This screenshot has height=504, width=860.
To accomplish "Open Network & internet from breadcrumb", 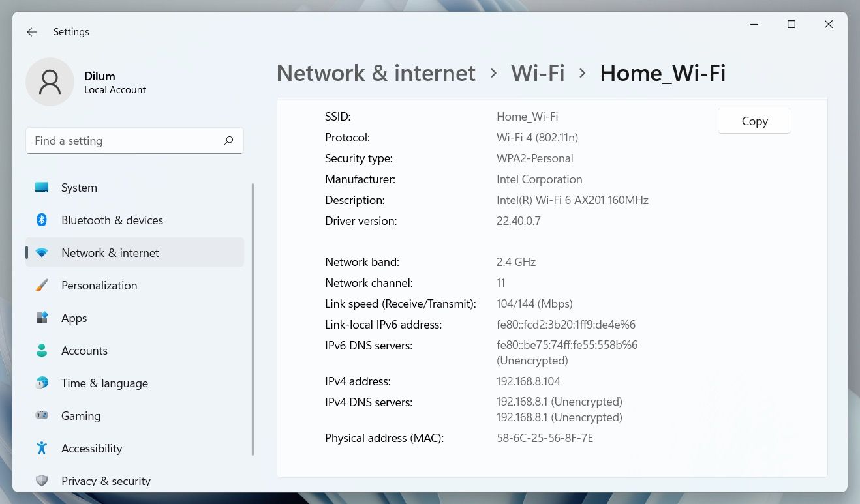I will [376, 72].
